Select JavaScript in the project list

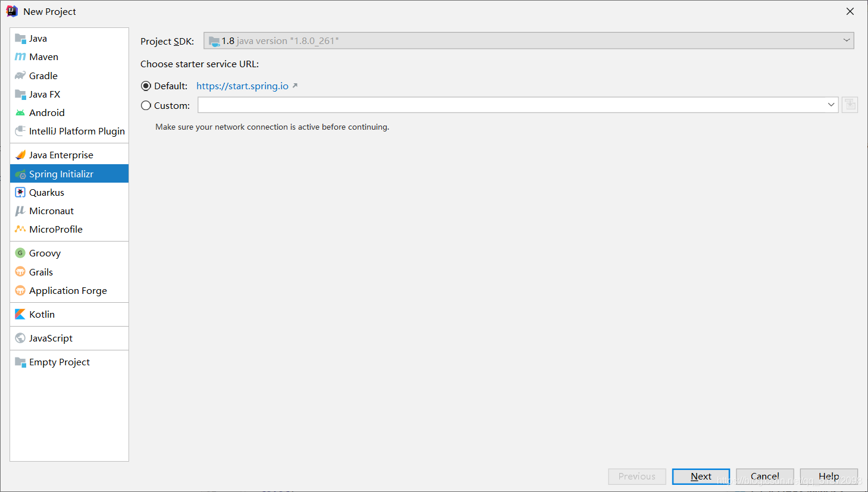pos(70,338)
